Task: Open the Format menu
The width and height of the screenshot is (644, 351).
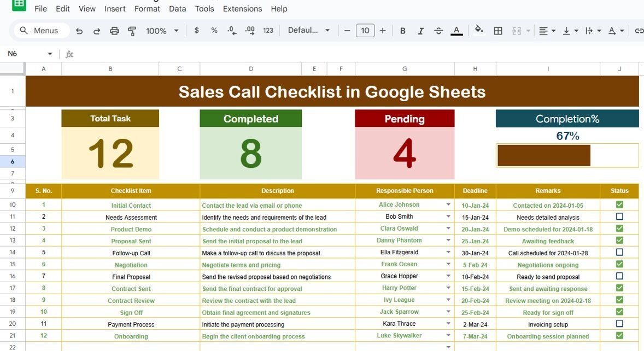Action: [147, 9]
